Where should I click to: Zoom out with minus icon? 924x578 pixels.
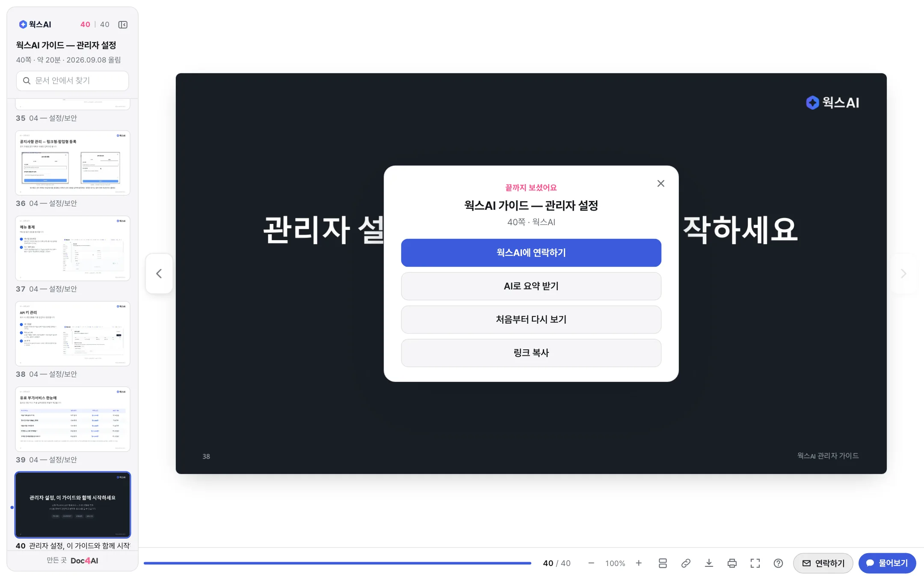click(x=591, y=563)
